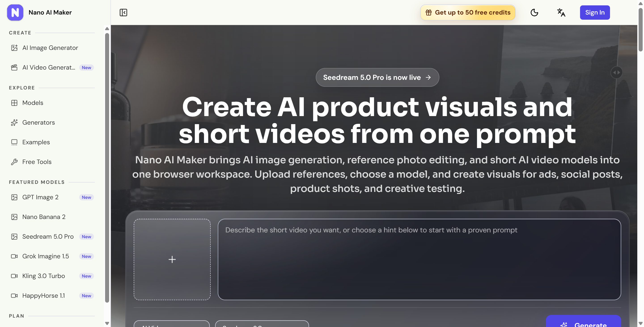Click the PLAN section heading
Screen dimensions: 644x327
[x=17, y=316]
